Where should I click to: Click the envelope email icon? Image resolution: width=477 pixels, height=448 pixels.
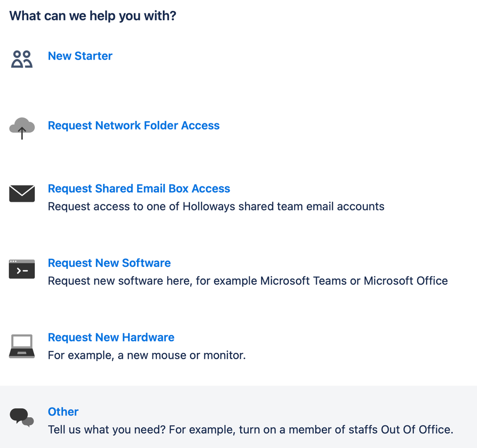pyautogui.click(x=22, y=193)
